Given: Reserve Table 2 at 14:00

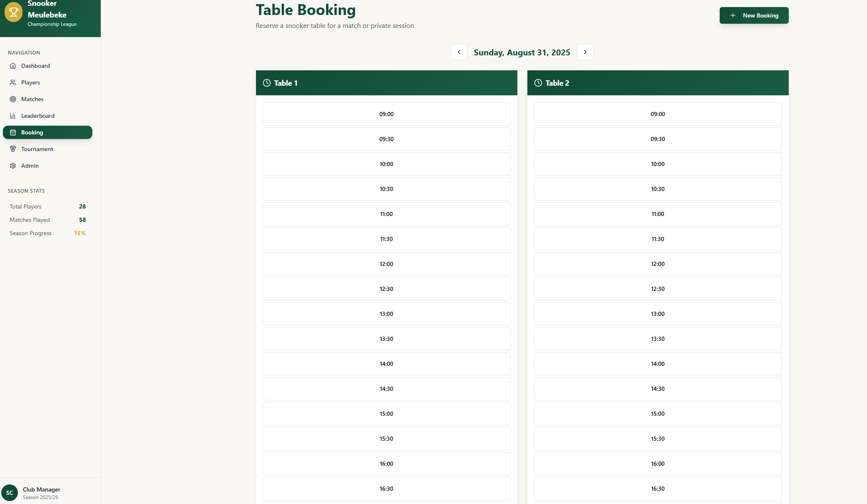Looking at the screenshot, I should 658,364.
